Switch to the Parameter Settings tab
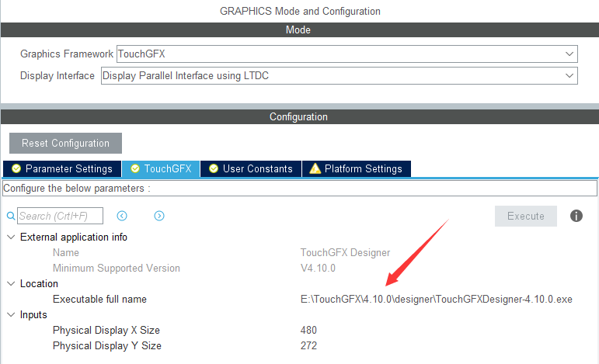Image resolution: width=599 pixels, height=364 pixels. (x=62, y=168)
